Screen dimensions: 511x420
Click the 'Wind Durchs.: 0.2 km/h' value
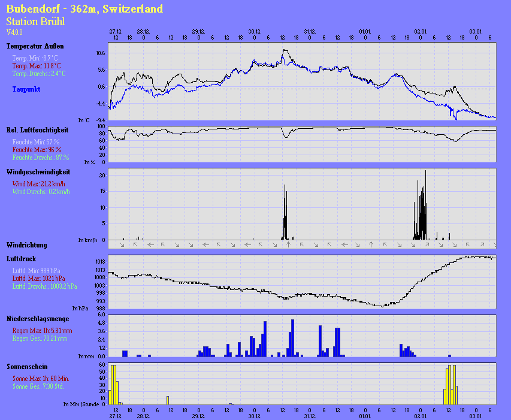click(x=41, y=192)
